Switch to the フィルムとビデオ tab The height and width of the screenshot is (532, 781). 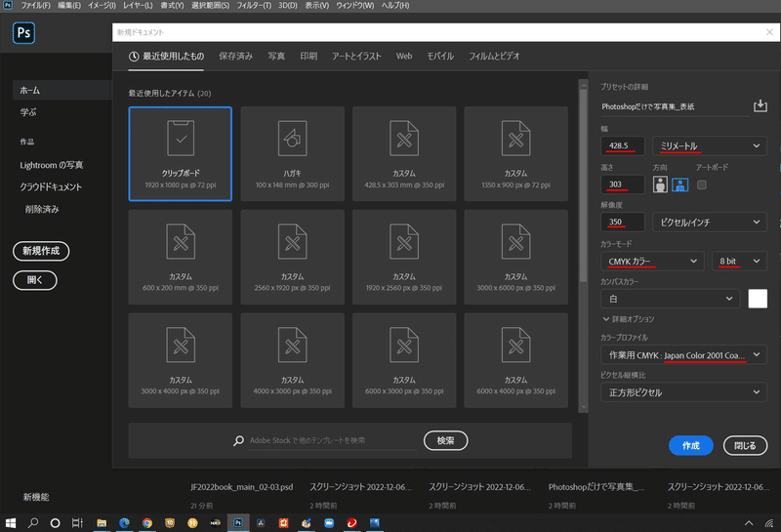tap(494, 57)
